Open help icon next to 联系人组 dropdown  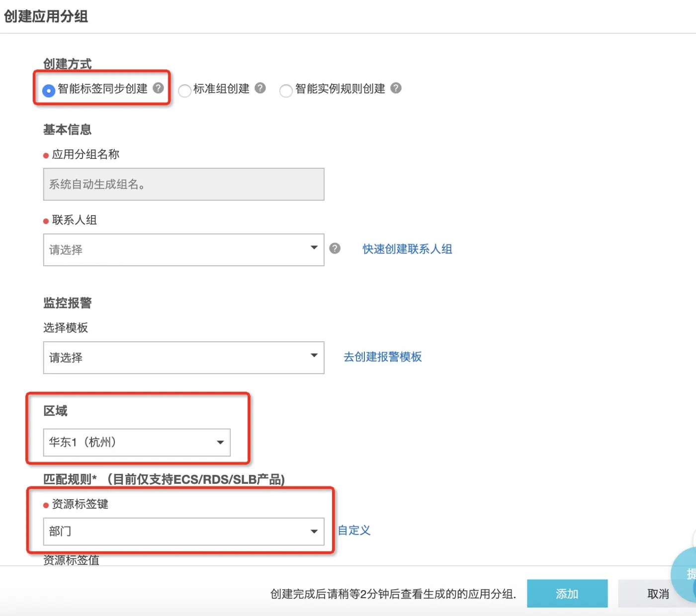tap(335, 248)
